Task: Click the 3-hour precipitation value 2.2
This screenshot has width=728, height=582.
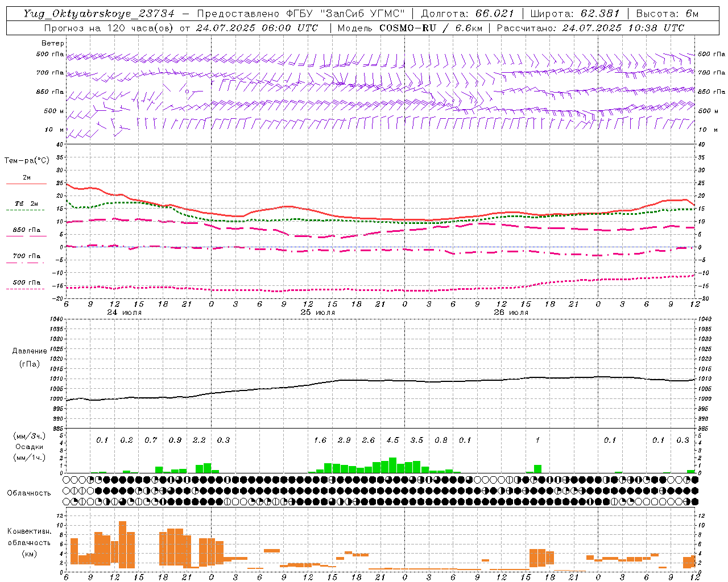Action: (x=199, y=440)
